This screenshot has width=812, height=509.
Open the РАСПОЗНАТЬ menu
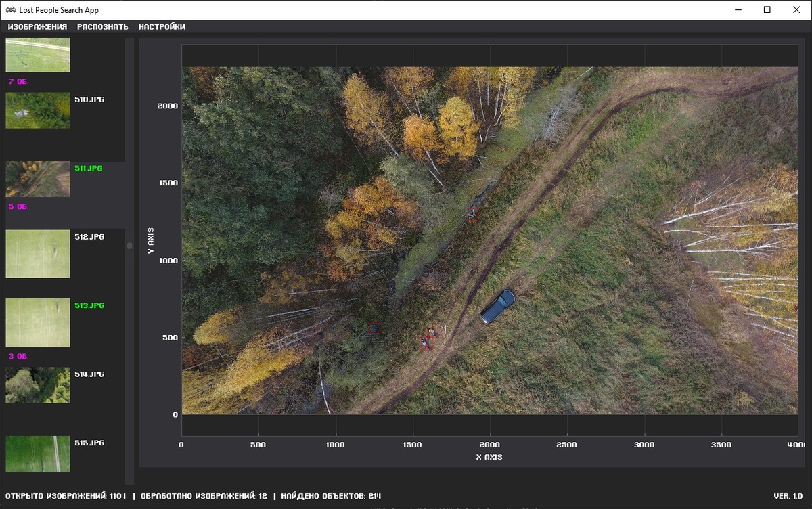(103, 27)
